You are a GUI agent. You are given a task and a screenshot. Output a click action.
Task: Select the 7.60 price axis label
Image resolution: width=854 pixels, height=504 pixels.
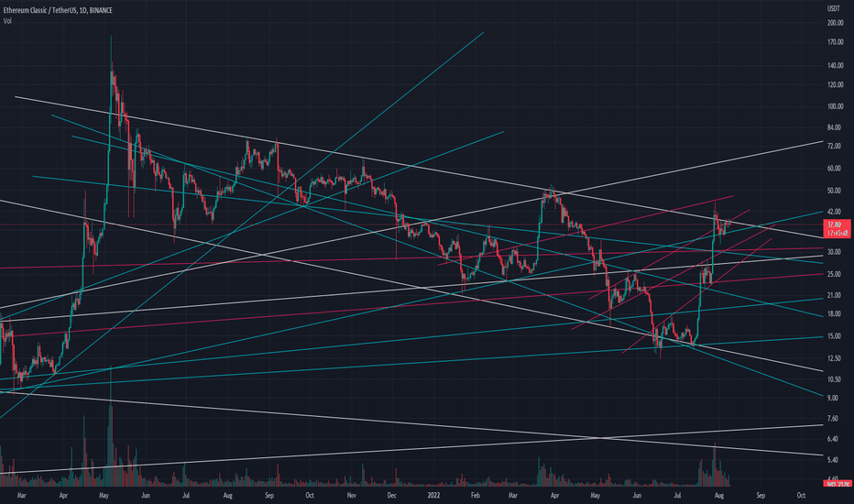(832, 419)
